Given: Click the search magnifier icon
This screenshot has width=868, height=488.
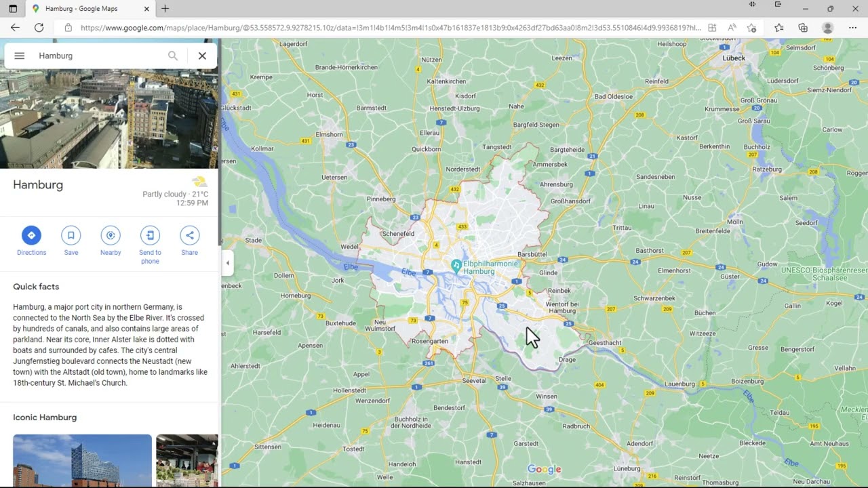Looking at the screenshot, I should tap(173, 56).
